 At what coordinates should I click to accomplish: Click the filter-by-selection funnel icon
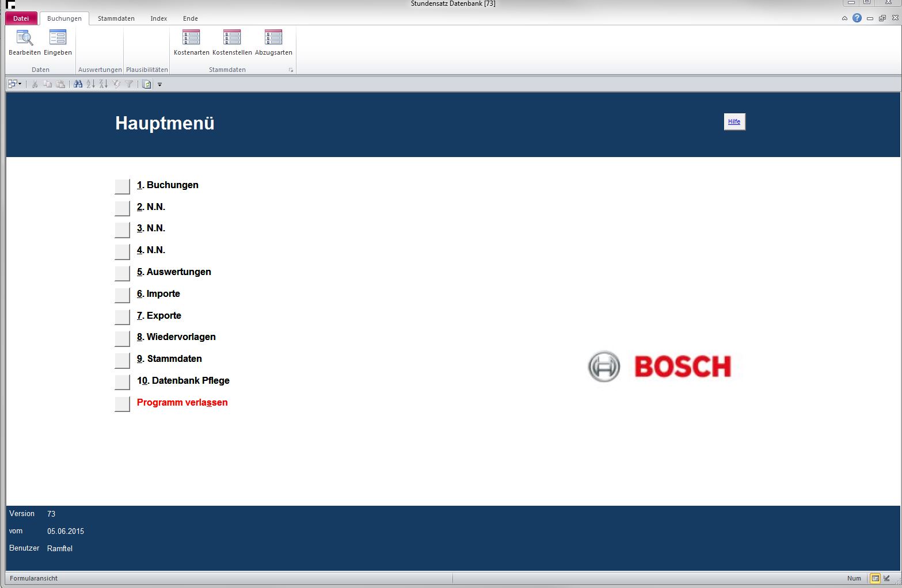pyautogui.click(x=117, y=84)
